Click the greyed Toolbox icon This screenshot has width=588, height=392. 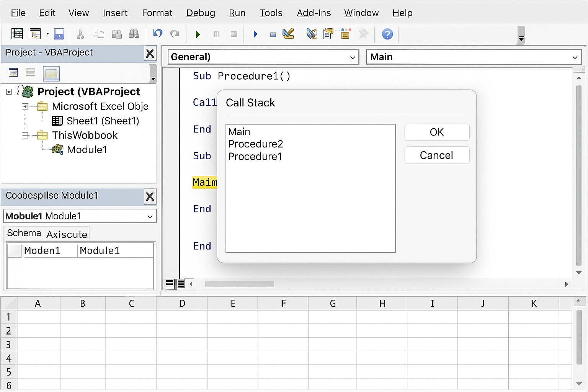pos(363,34)
